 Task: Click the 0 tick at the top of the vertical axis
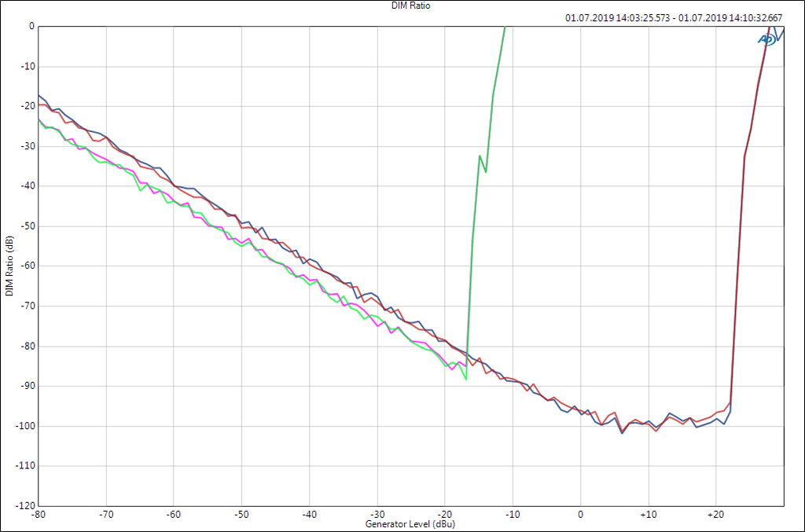31,26
